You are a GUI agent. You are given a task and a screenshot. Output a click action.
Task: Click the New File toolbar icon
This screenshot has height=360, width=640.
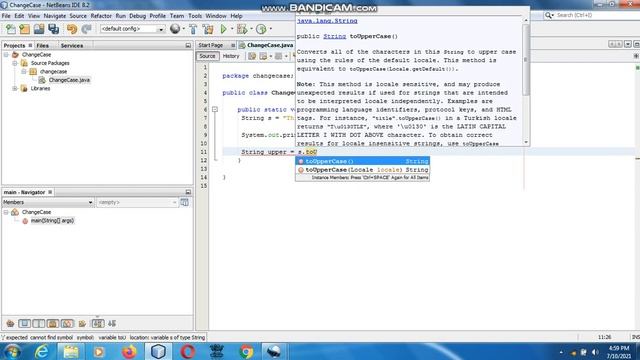point(11,29)
